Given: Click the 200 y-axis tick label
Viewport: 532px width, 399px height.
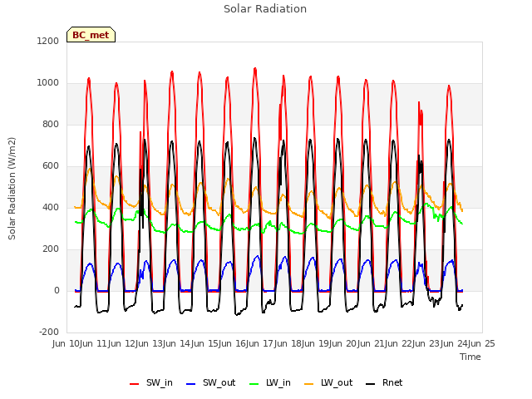Looking at the screenshot, I should coord(51,249).
